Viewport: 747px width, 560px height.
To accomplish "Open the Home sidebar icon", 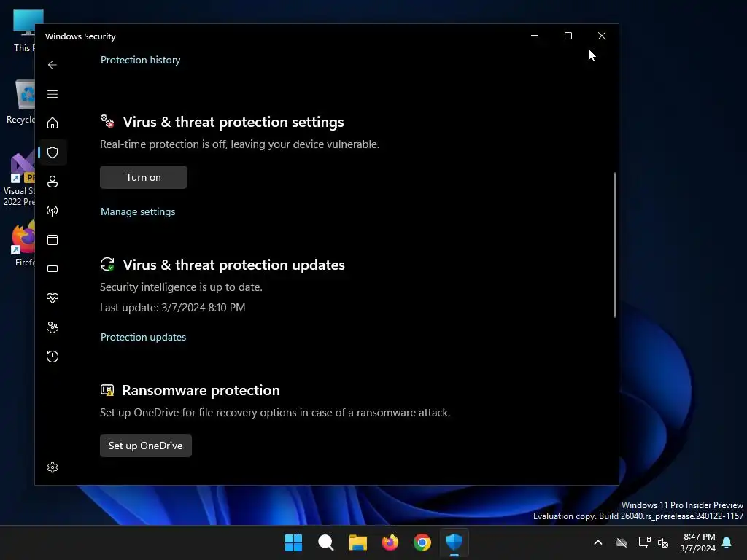I will point(53,123).
